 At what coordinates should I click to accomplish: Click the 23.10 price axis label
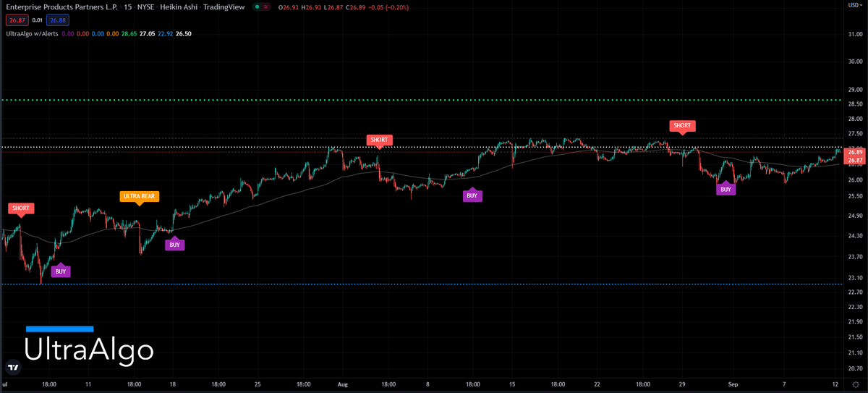(x=854, y=278)
